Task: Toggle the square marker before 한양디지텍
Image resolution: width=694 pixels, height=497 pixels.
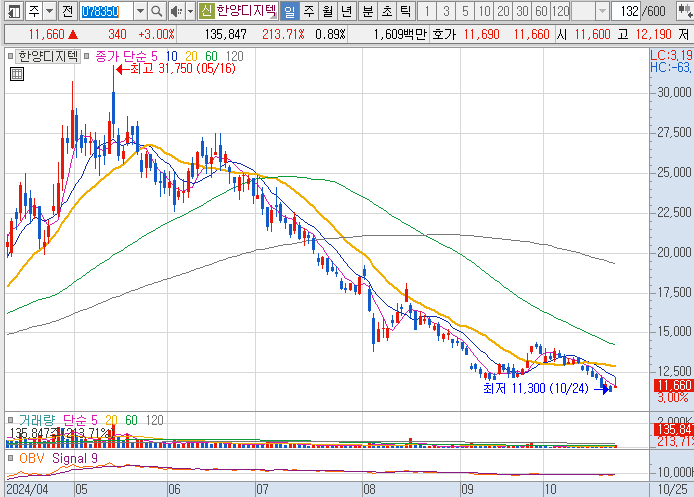Action: [x=10, y=56]
